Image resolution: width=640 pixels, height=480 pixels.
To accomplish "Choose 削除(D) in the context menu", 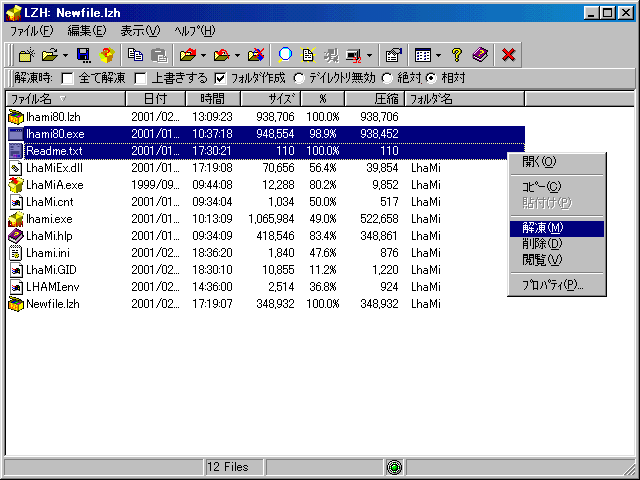I will [x=557, y=244].
